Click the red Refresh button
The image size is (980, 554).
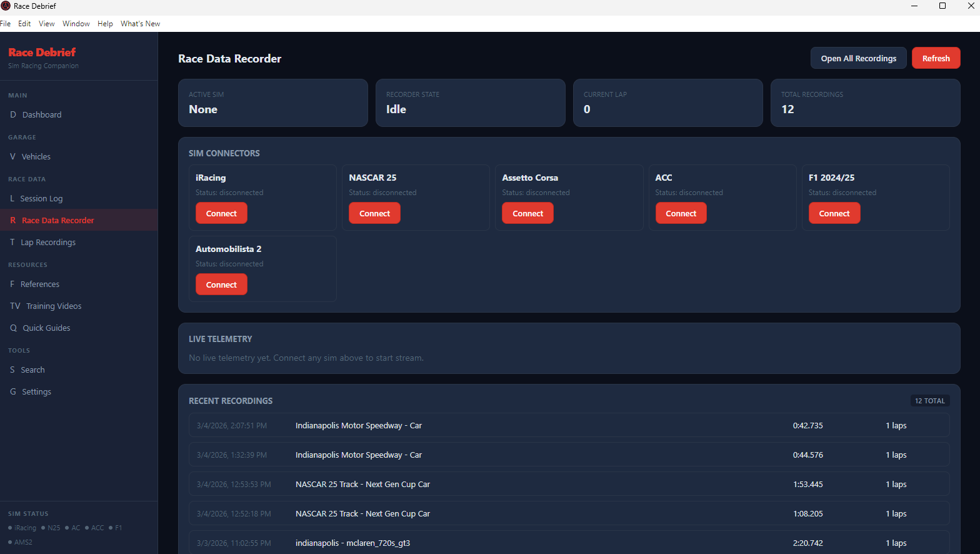click(x=936, y=58)
